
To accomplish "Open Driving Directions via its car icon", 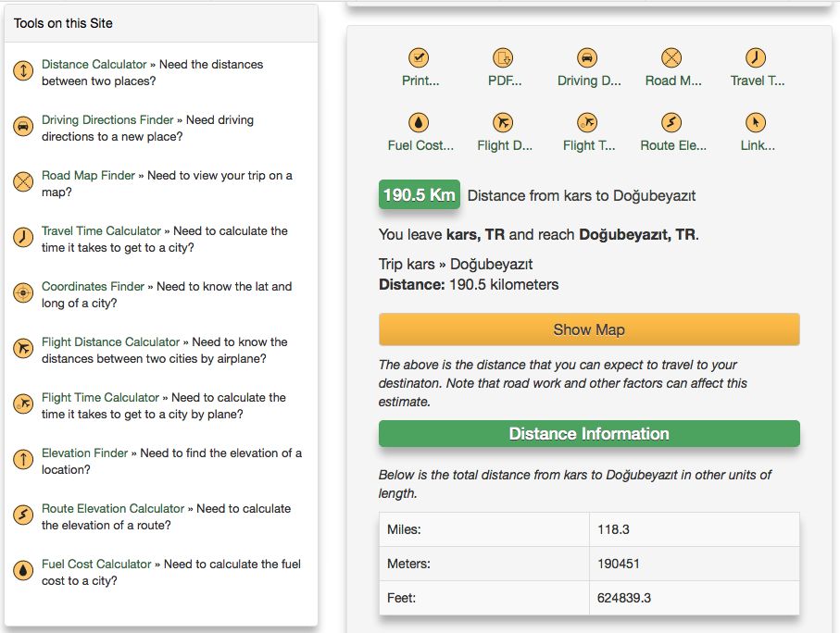I will tap(587, 56).
